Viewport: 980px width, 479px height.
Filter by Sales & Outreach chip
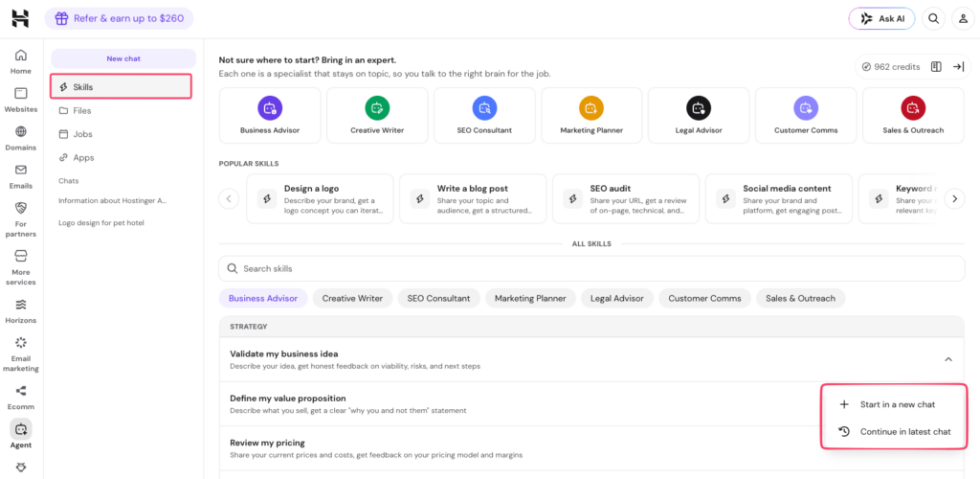801,298
